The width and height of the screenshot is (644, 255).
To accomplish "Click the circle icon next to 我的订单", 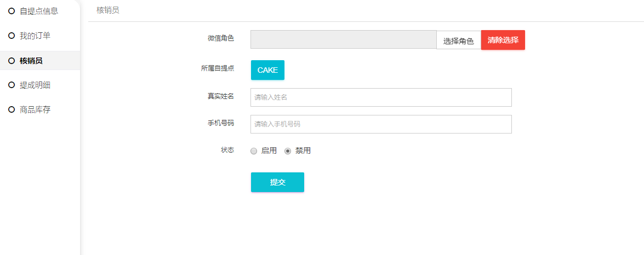I will (12, 36).
